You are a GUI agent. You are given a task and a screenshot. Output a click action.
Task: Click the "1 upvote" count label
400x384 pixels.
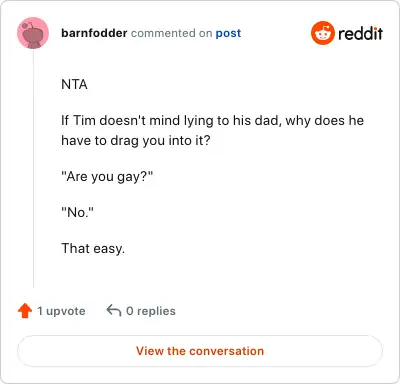click(x=61, y=311)
